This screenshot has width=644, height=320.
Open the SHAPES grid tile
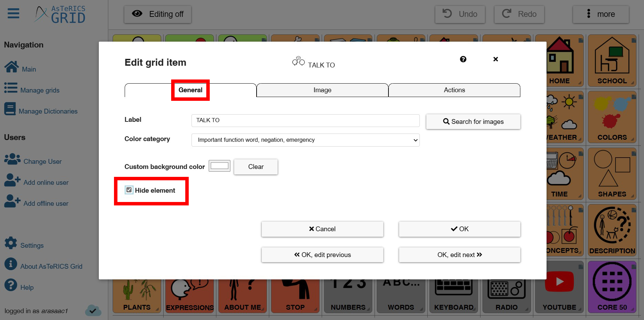pyautogui.click(x=612, y=174)
